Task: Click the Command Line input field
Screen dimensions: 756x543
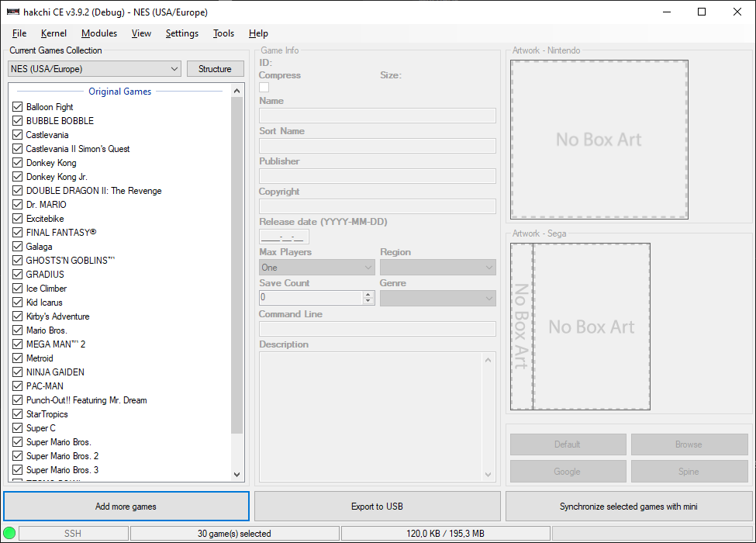Action: [x=378, y=329]
